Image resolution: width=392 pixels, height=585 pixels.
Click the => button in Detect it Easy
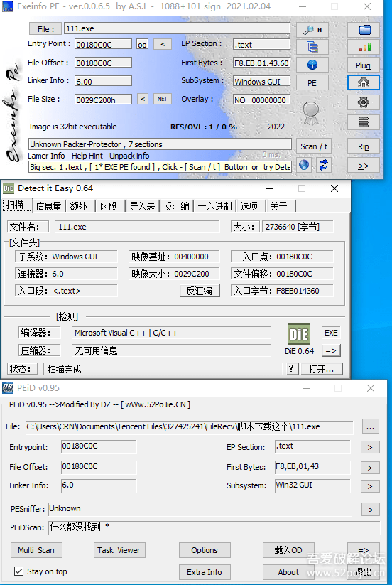331,350
